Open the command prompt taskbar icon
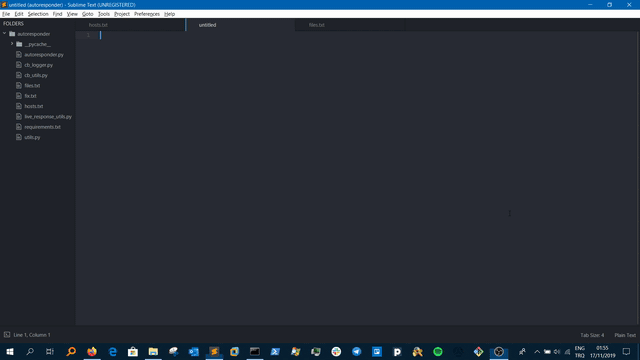 click(x=255, y=351)
